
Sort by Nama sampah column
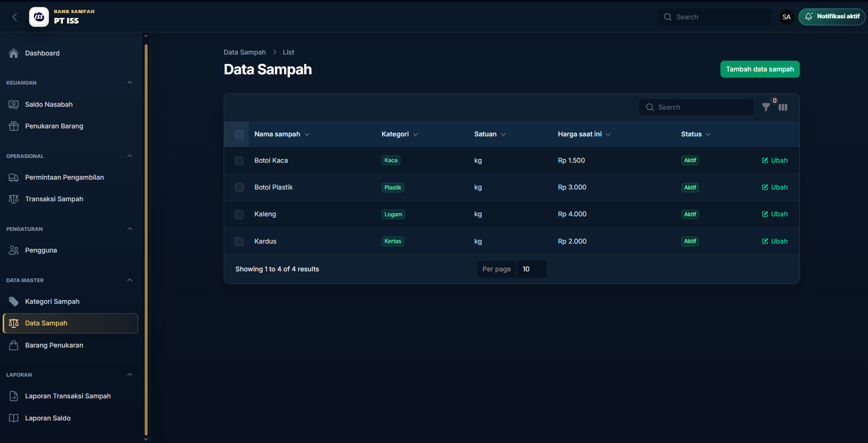point(282,134)
